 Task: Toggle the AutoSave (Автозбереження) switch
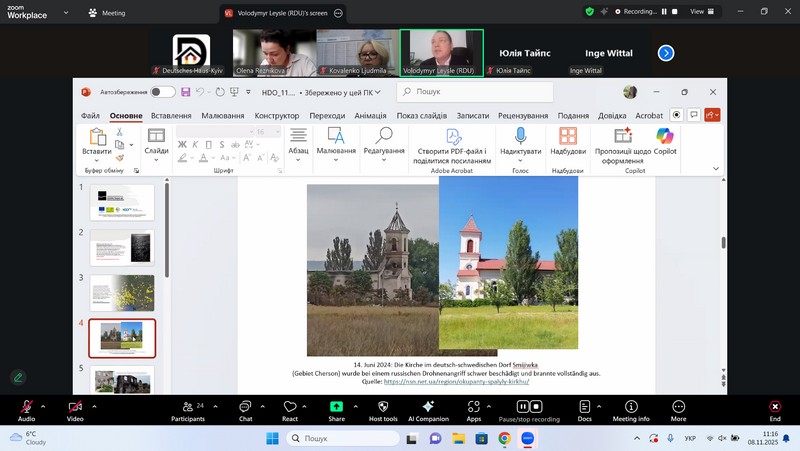tap(162, 92)
